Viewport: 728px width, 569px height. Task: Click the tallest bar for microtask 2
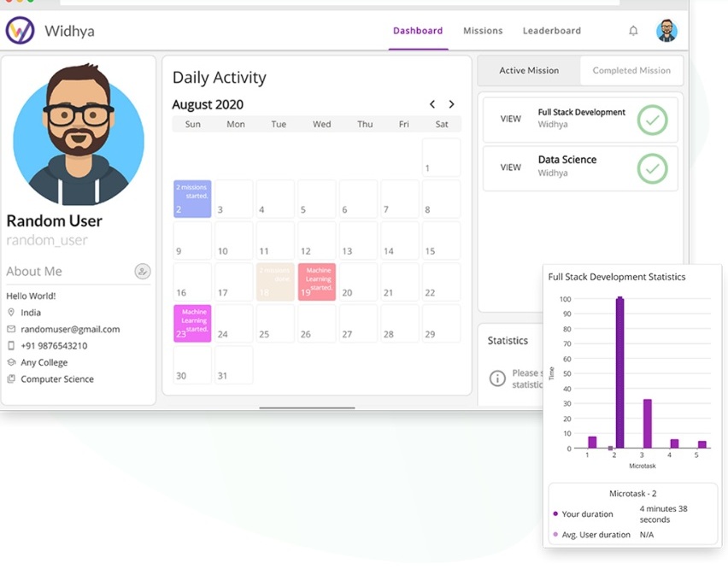coord(619,372)
